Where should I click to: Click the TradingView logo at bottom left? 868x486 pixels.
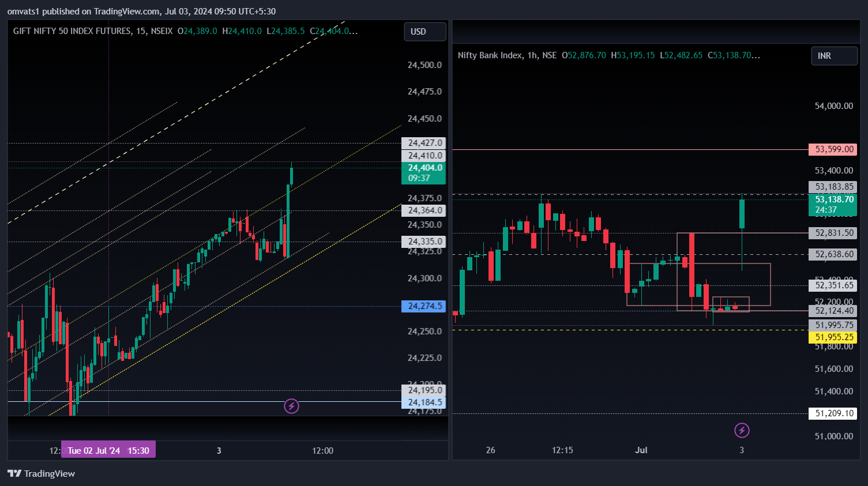pyautogui.click(x=41, y=473)
